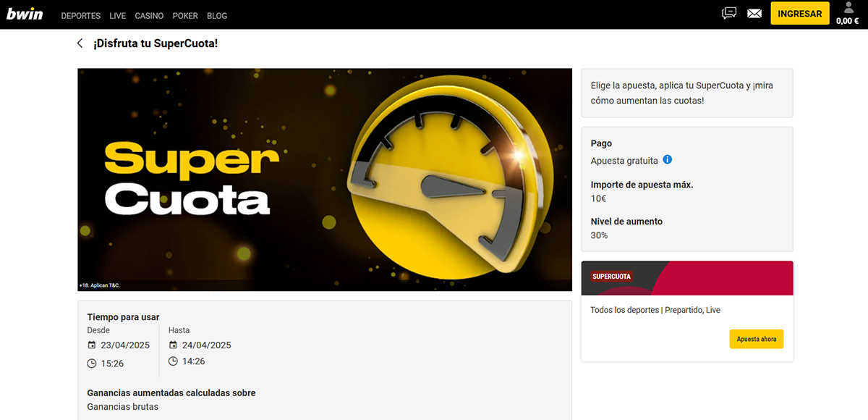The width and height of the screenshot is (868, 420).
Task: Click the SUPERCUOTA red badge
Action: pyautogui.click(x=612, y=277)
